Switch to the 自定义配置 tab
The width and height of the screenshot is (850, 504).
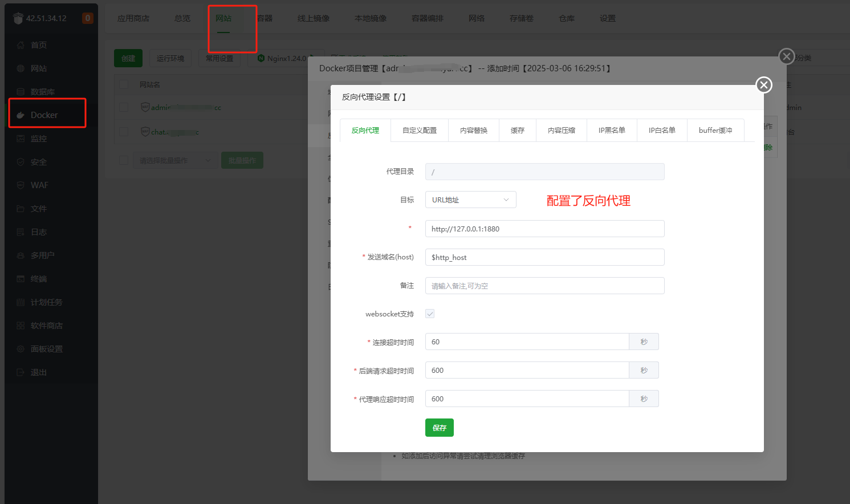[x=420, y=131]
